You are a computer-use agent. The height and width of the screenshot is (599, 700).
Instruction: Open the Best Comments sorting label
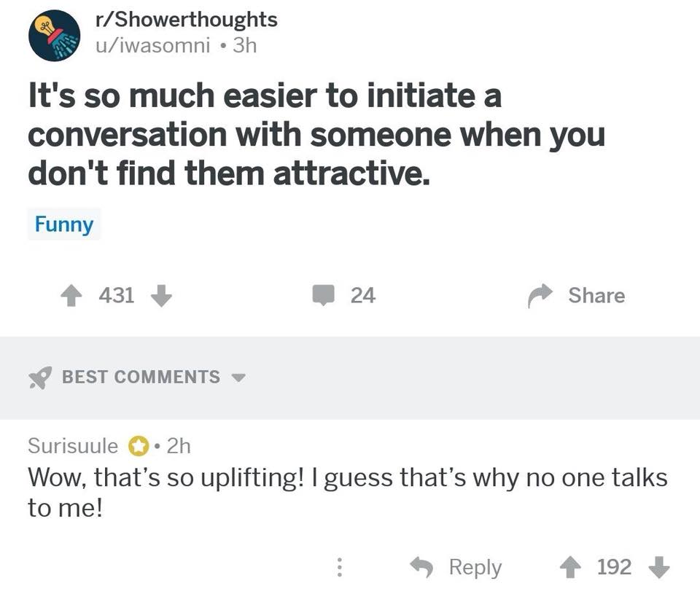(x=141, y=377)
